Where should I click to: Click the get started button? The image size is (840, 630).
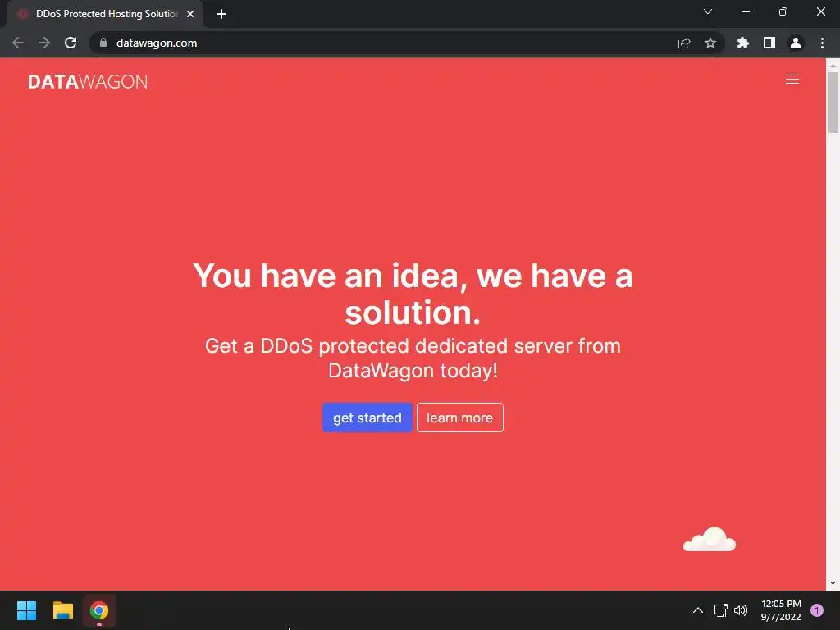point(367,418)
